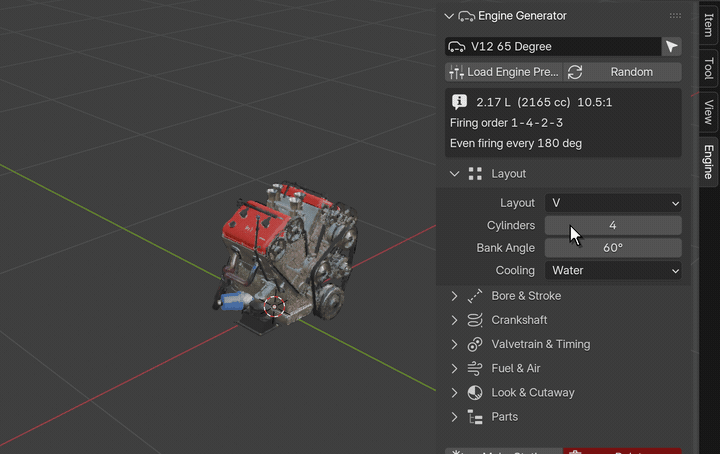Click the Cylinders label
This screenshot has height=454, width=720.
tap(511, 225)
